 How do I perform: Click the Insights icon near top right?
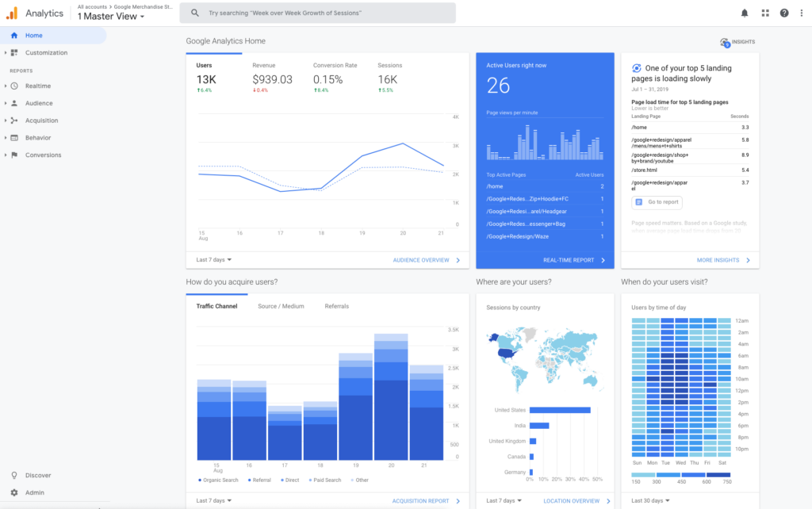pyautogui.click(x=724, y=42)
